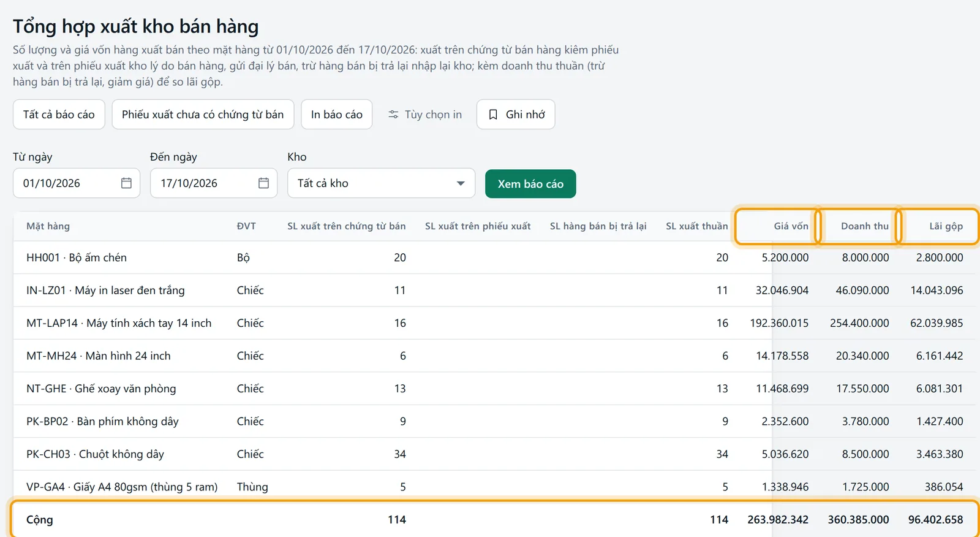Click the SL xuất thuần column header
The image size is (980, 537).
(697, 226)
